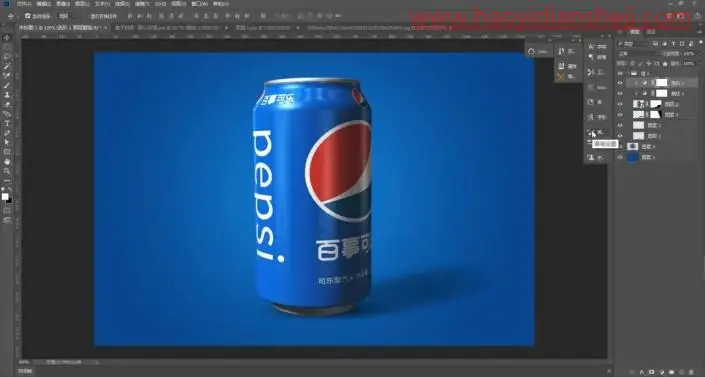Open the 窗口 (Window) menu

click(199, 4)
